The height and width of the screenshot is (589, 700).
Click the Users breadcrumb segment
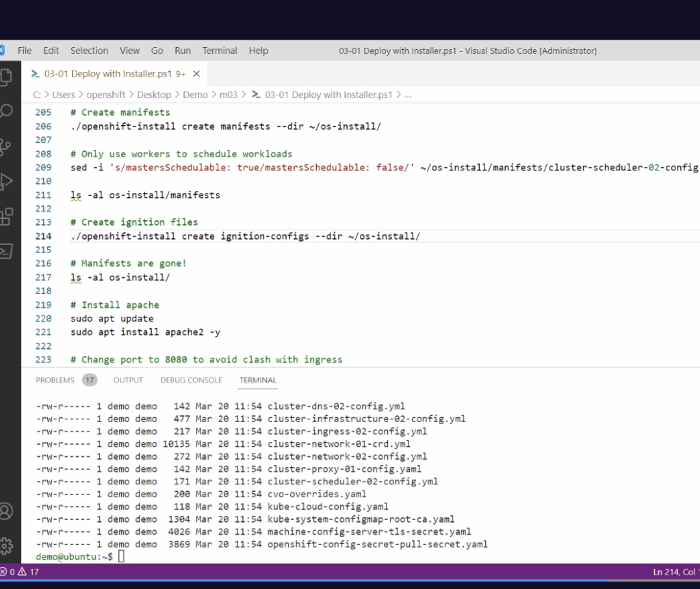tap(64, 94)
